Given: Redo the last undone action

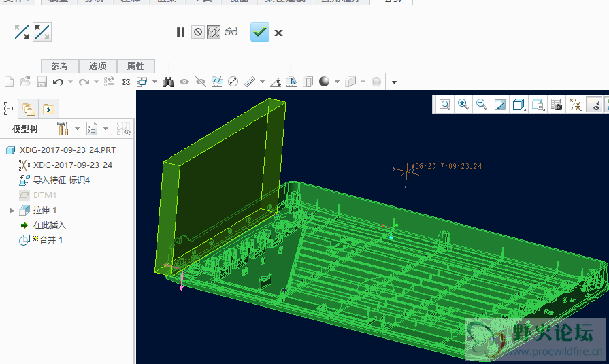Looking at the screenshot, I should (84, 82).
